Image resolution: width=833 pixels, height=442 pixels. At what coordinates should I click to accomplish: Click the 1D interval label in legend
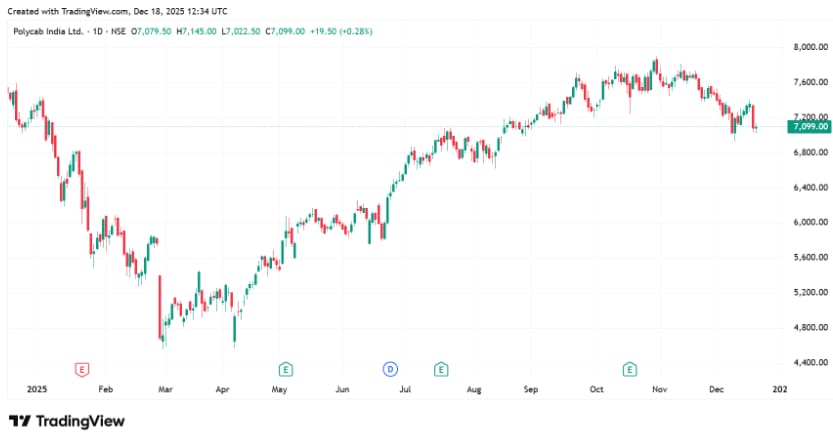98,32
